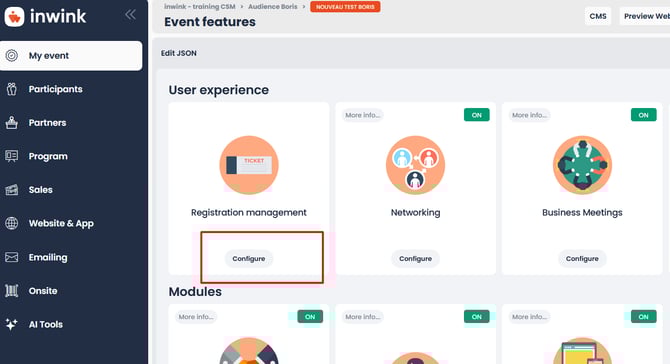670x364 pixels.
Task: Open More info on first Modules card
Action: (196, 317)
